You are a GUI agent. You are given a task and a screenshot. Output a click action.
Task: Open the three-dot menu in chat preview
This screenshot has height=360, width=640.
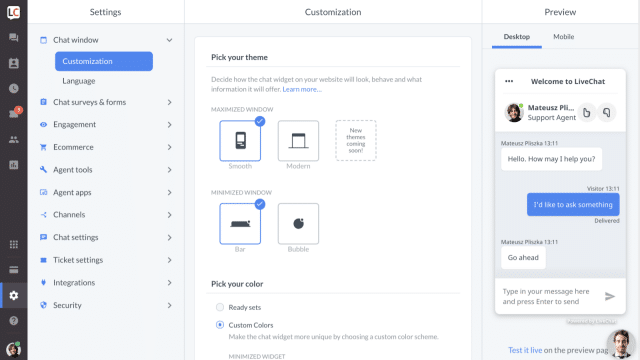point(509,81)
